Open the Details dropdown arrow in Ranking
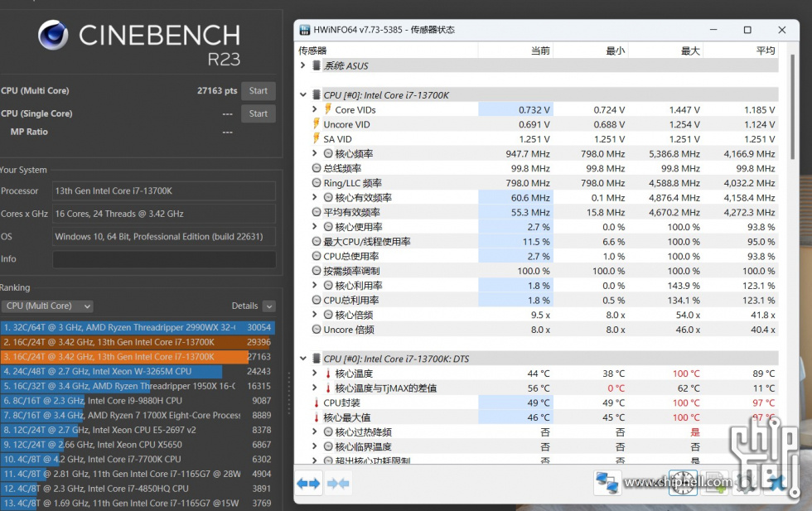Viewport: 812px width, 511px height. tap(268, 306)
